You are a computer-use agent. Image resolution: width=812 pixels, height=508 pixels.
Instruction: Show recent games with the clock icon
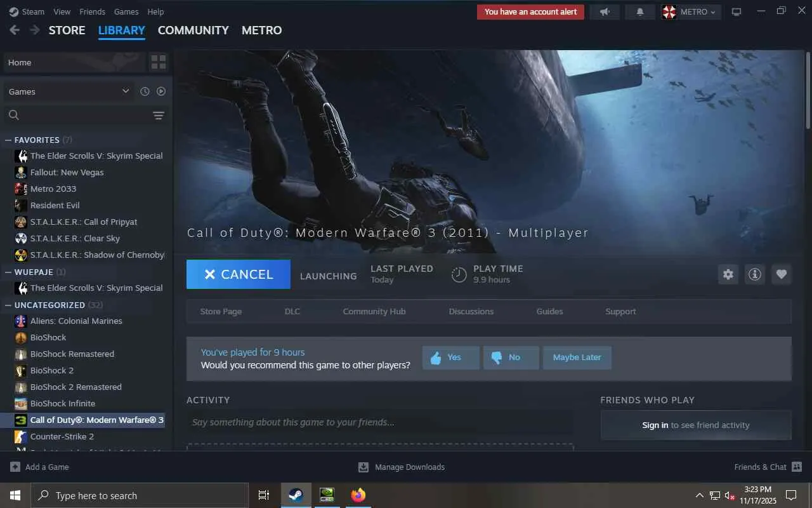coord(145,91)
